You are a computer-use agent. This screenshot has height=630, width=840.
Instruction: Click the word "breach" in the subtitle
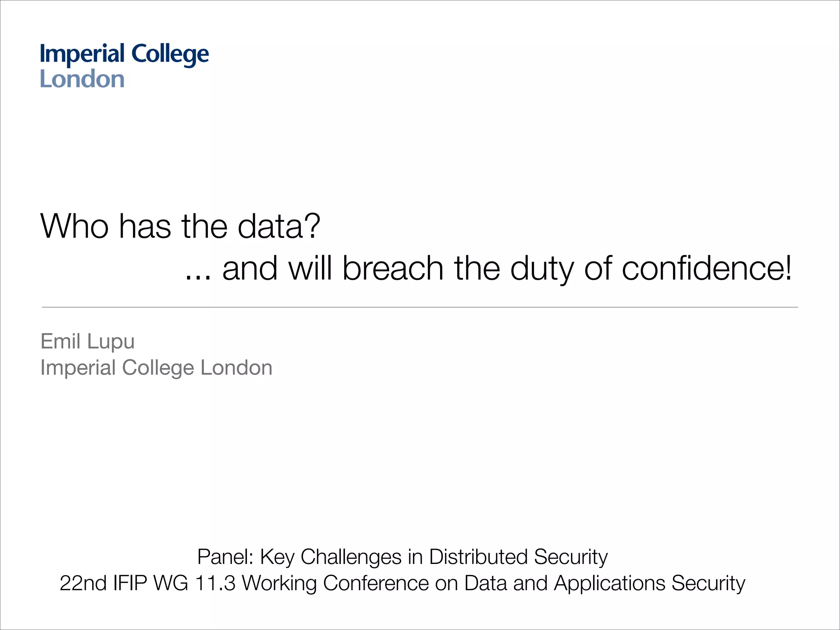pos(393,269)
